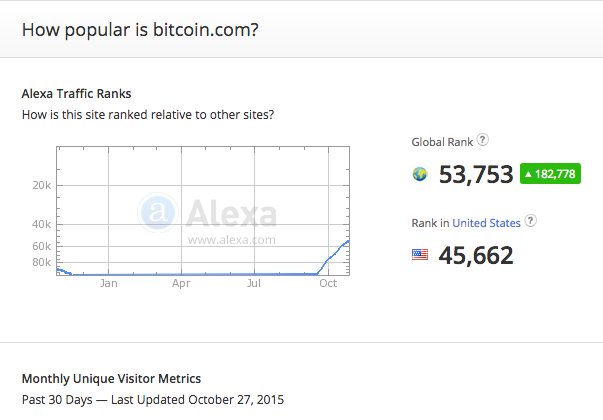Click the green rank change badge 182,778
Viewport: 603px width, 420px height.
tap(550, 174)
